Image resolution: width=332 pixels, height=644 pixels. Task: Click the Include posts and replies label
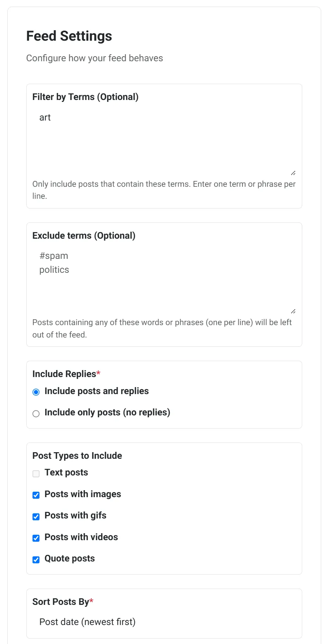(97, 391)
